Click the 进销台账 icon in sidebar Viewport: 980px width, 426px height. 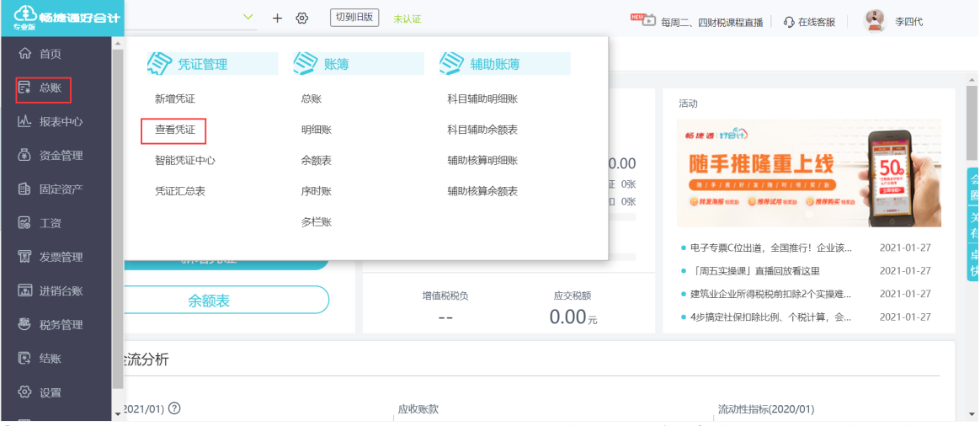[25, 290]
